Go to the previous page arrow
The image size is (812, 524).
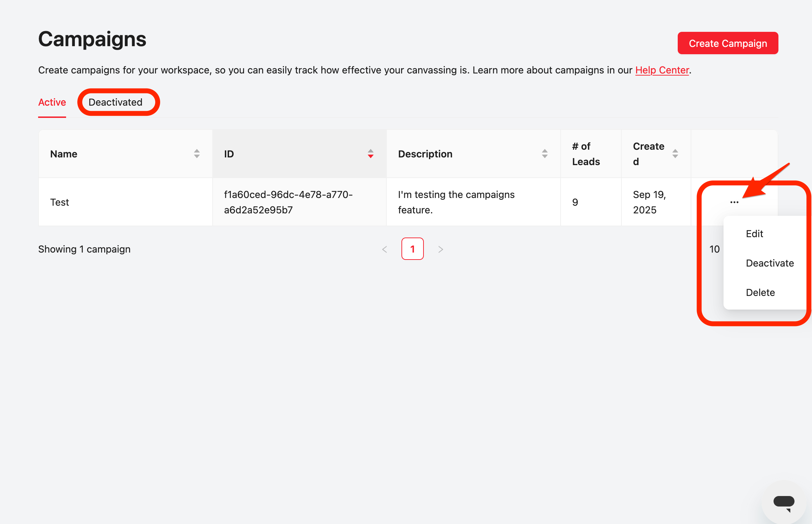click(385, 249)
